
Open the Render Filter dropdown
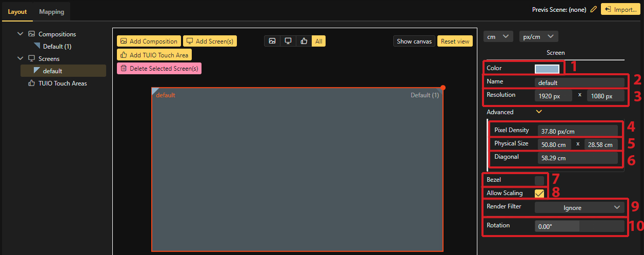click(579, 207)
